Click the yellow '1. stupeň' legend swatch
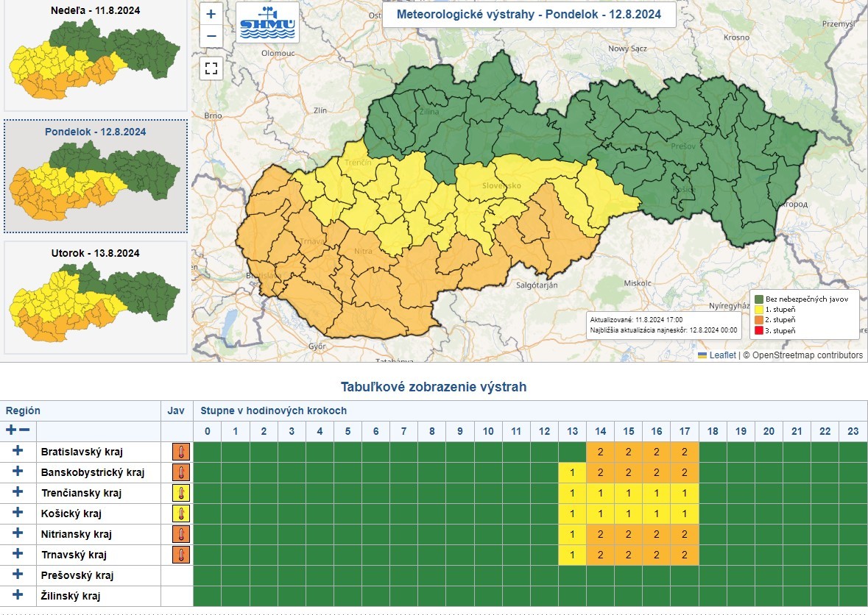Viewport: 868px width, 615px height. point(759,310)
